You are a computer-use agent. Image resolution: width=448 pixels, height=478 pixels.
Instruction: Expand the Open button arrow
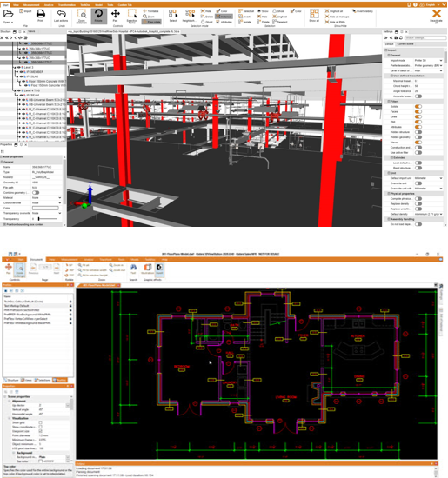pos(12,23)
